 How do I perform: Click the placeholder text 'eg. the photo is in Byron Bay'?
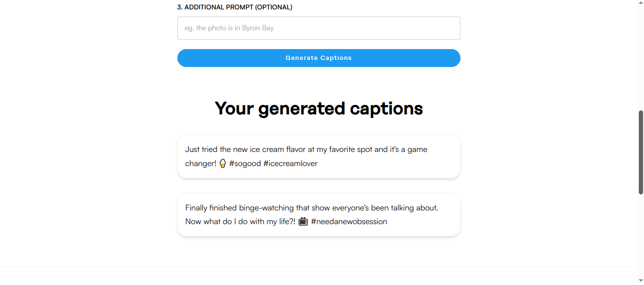[229, 28]
